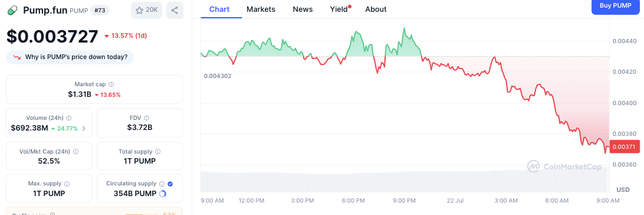644x215 pixels.
Task: Select the About tab
Action: (x=376, y=9)
